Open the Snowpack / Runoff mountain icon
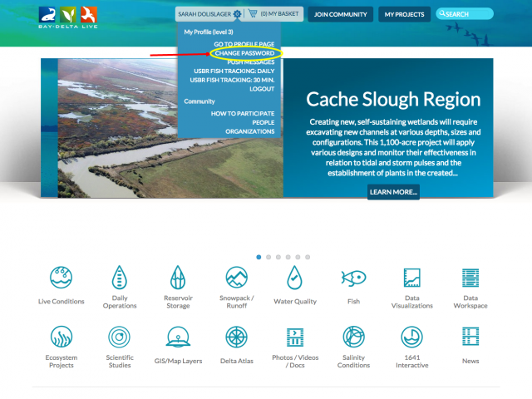Screen dimensions: 532x399 236,277
